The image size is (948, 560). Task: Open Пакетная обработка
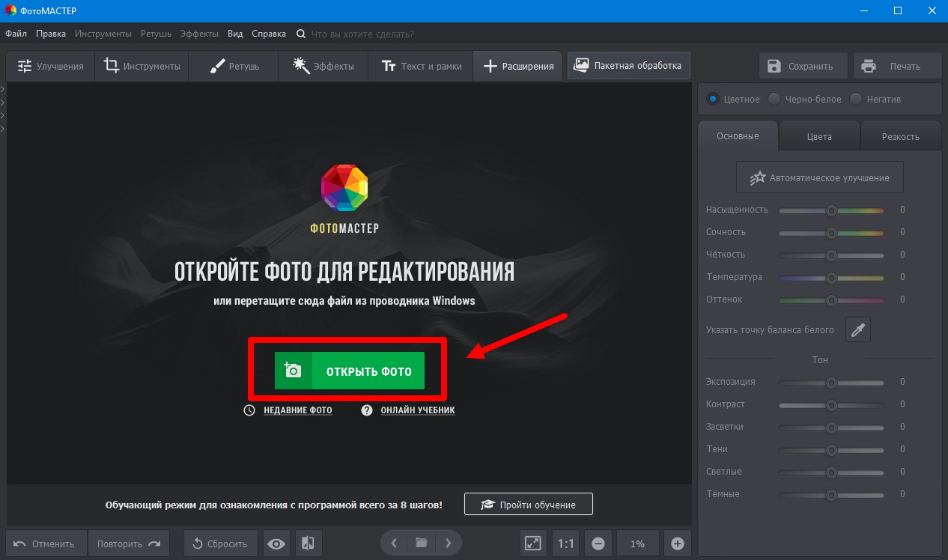pyautogui.click(x=628, y=66)
